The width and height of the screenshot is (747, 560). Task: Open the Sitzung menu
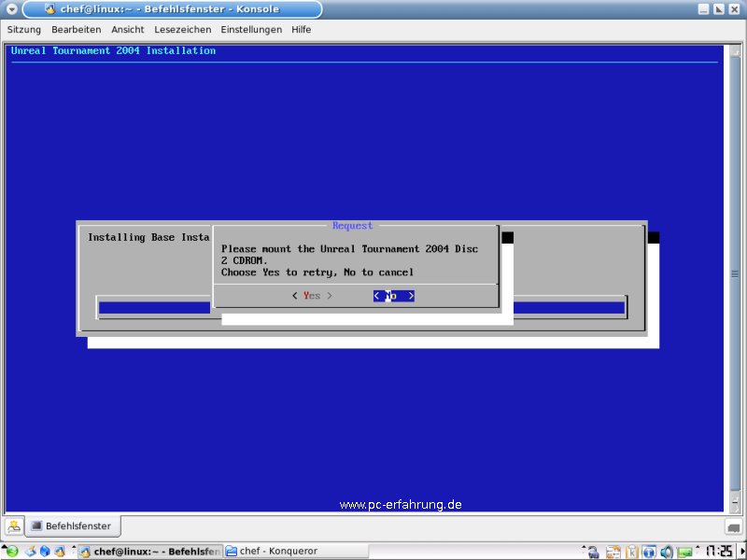[24, 30]
